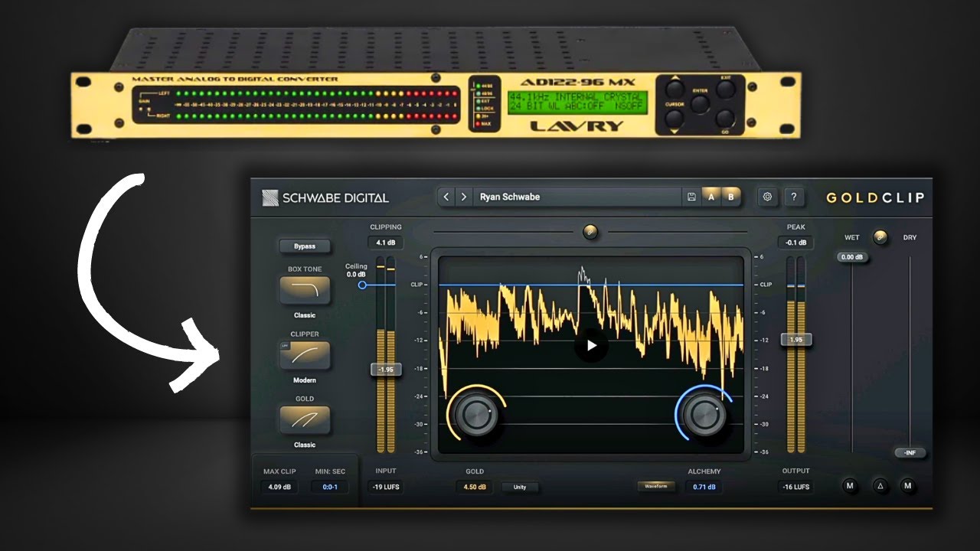
Task: Play the waveform preview
Action: click(x=591, y=345)
